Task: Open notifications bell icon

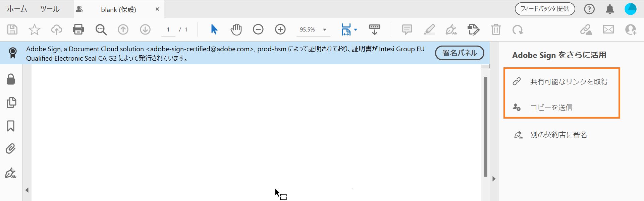Action: pos(610,9)
